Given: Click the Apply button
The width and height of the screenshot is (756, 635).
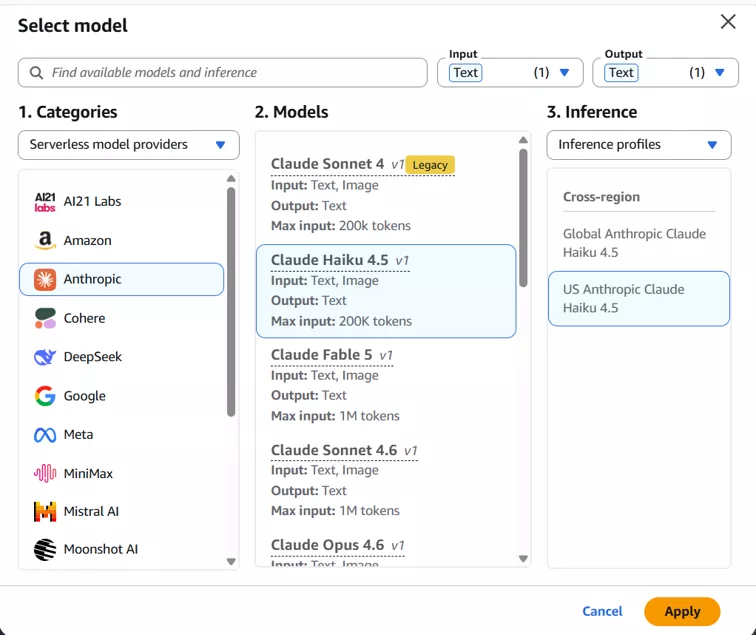Looking at the screenshot, I should click(x=682, y=611).
